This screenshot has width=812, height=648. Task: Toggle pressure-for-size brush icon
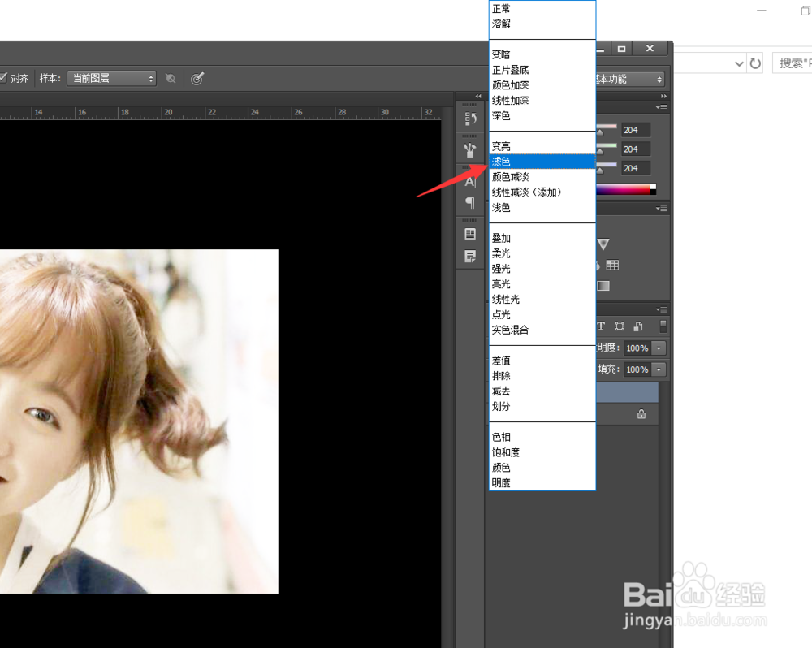tap(197, 78)
